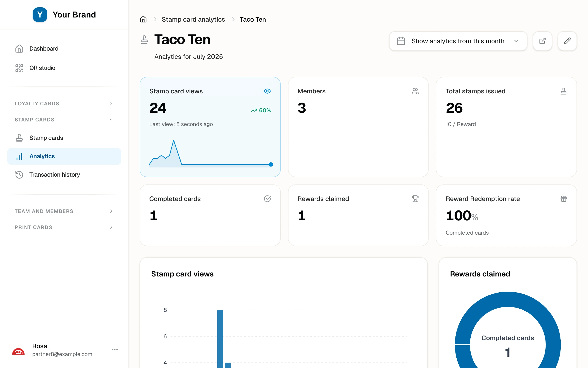The height and width of the screenshot is (368, 588).
Task: Go home via breadcrumb home icon
Action: tap(143, 19)
